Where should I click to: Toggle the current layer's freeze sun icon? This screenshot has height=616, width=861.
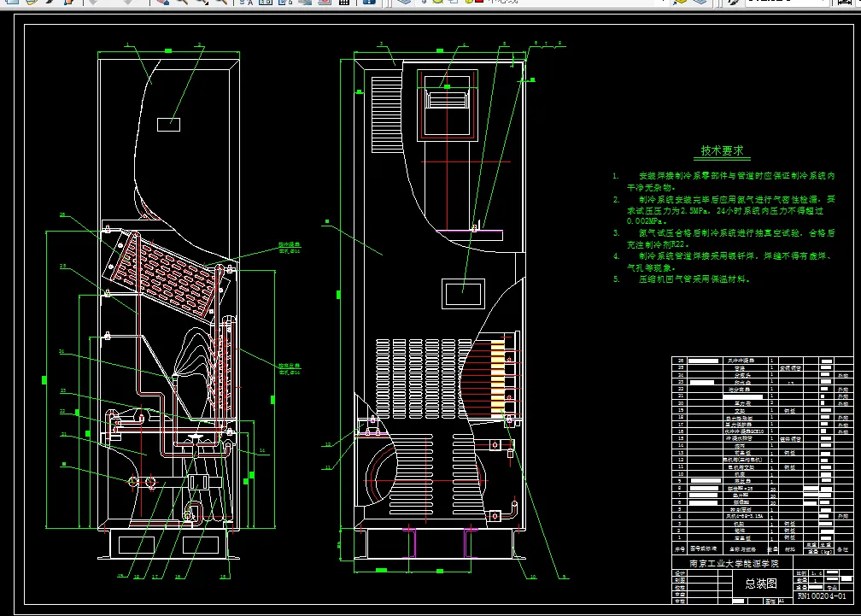[437, 3]
